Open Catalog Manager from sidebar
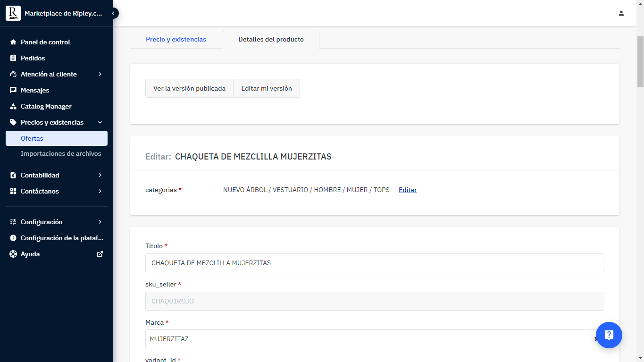 pos(46,106)
